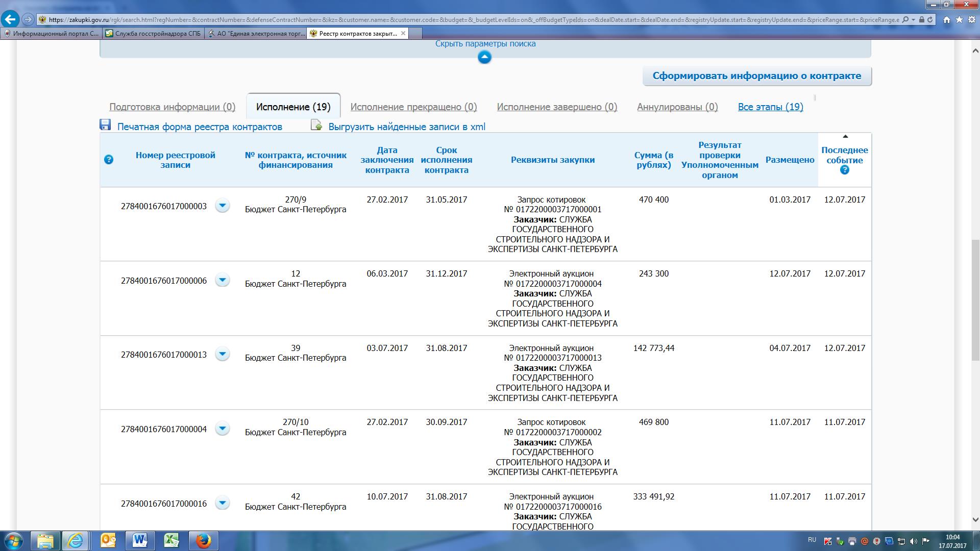Image resolution: width=980 pixels, height=551 pixels.
Task: Click Скрыть параметры поиска link
Action: 485,44
